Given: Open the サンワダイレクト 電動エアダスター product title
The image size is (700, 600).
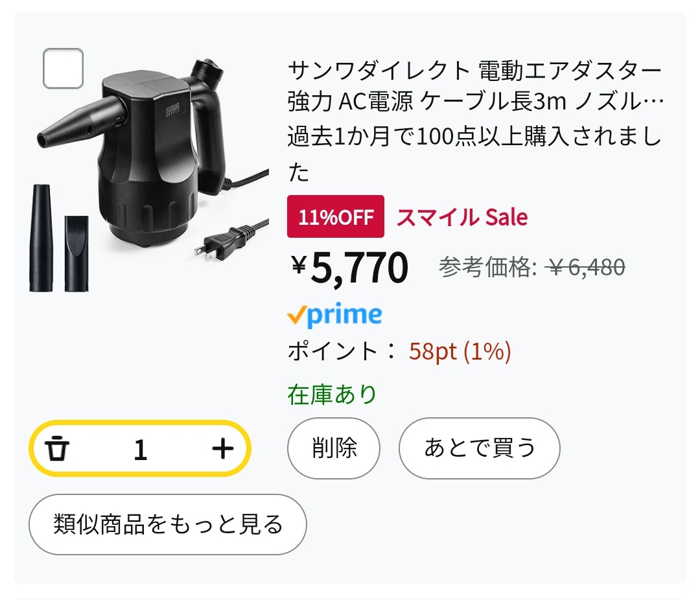Looking at the screenshot, I should click(476, 86).
